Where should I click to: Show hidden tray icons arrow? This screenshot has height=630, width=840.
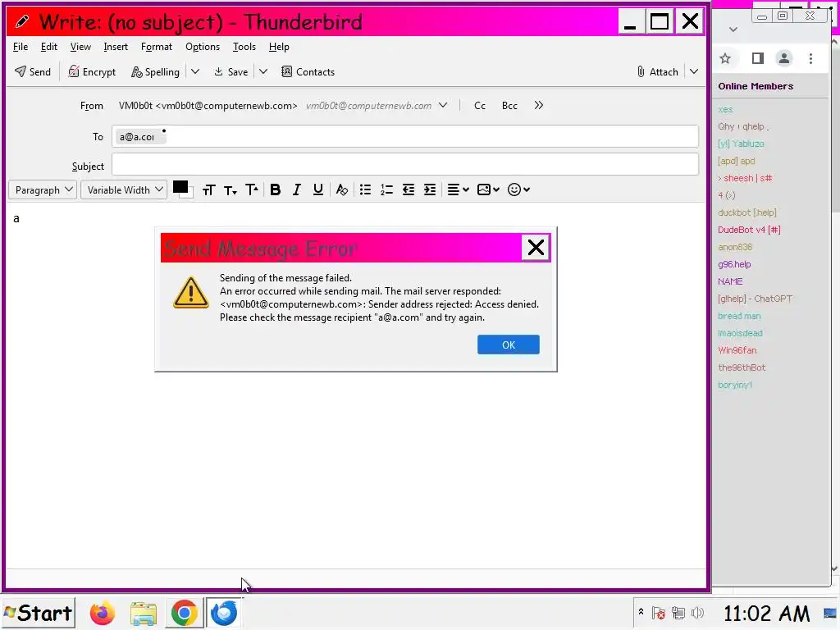point(641,611)
